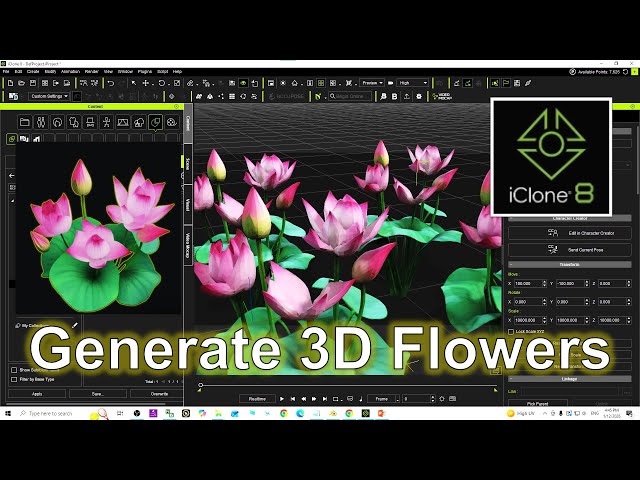The height and width of the screenshot is (480, 640).
Task: Switch to the Scene side tab
Action: pos(188,163)
